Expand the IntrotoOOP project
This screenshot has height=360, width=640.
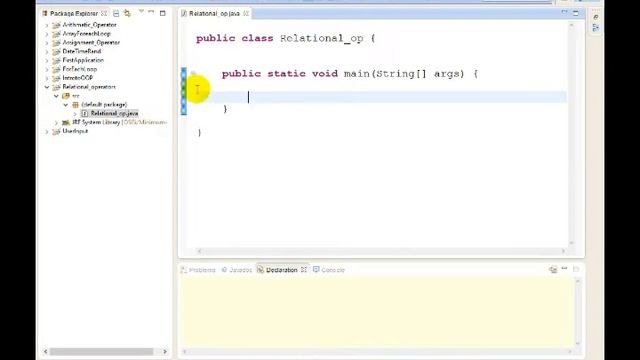(x=47, y=78)
